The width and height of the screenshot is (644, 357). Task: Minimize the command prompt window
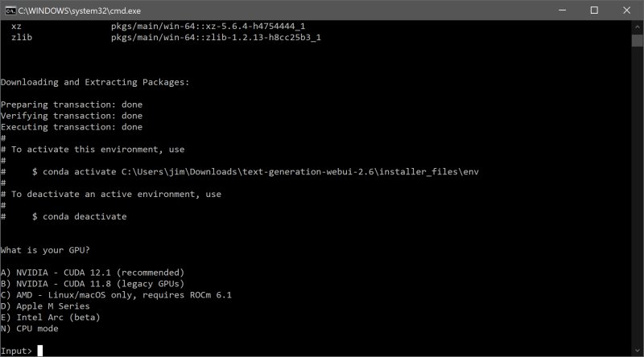pos(557,10)
